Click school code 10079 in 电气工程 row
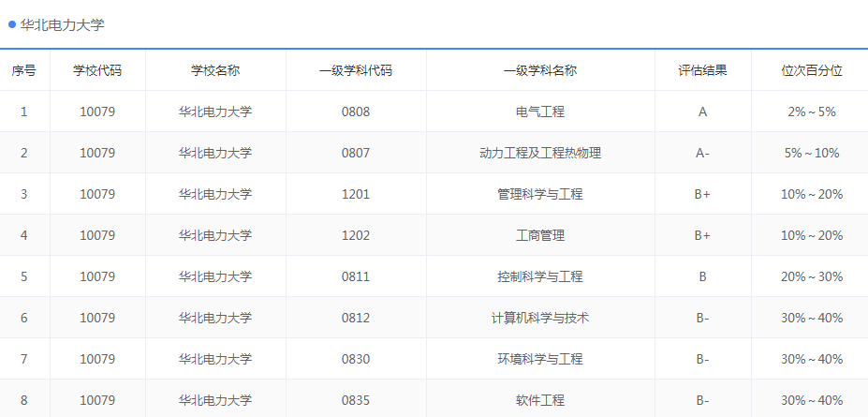 pos(97,112)
